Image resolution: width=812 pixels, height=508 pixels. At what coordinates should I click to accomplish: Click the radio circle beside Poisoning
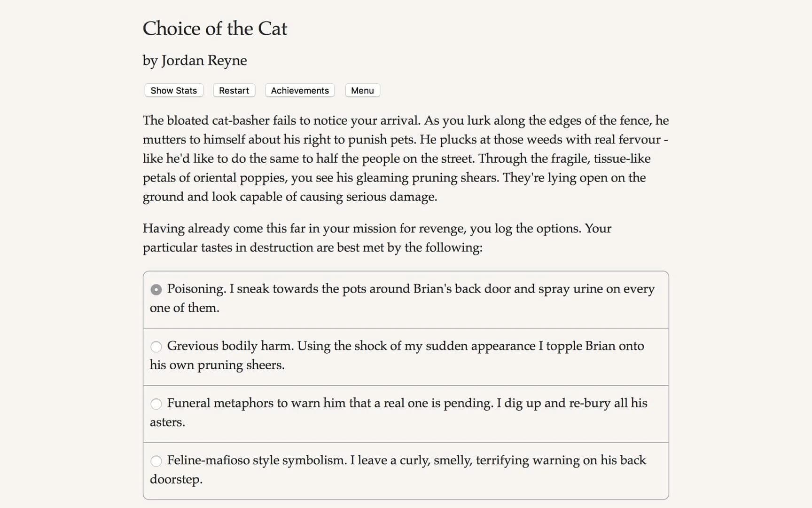point(156,290)
